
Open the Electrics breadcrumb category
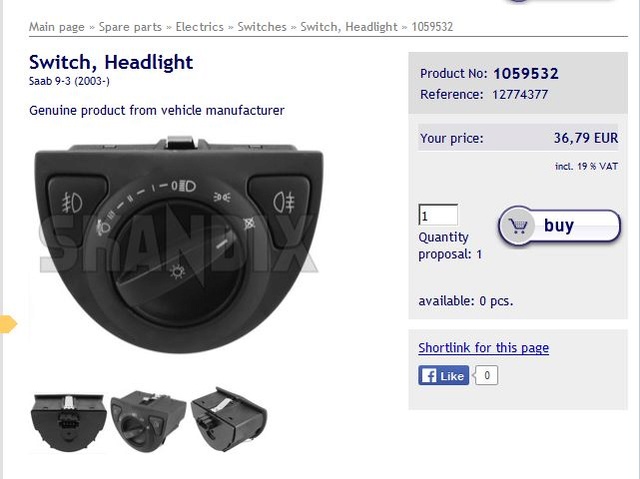(x=200, y=27)
